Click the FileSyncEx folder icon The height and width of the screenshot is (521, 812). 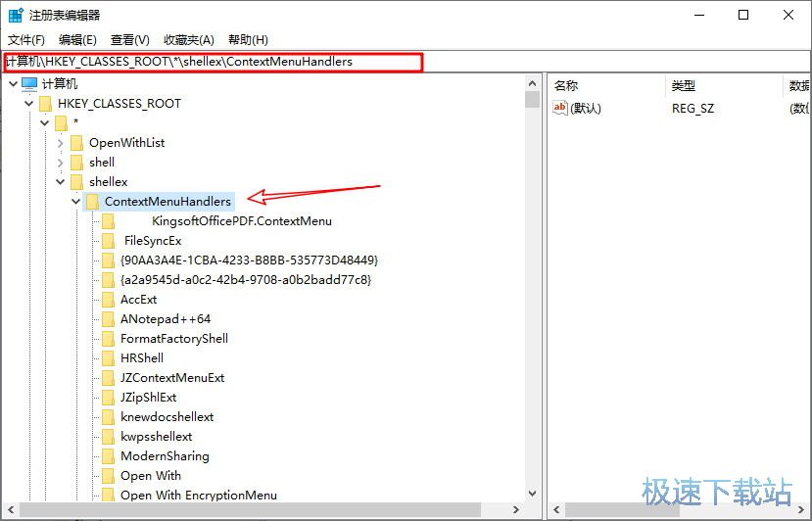click(108, 241)
